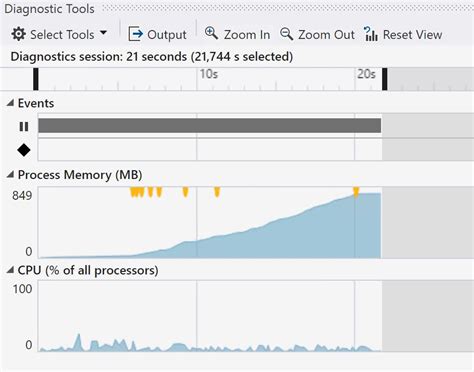Click the garbage collection marker near 20s

coord(356,192)
